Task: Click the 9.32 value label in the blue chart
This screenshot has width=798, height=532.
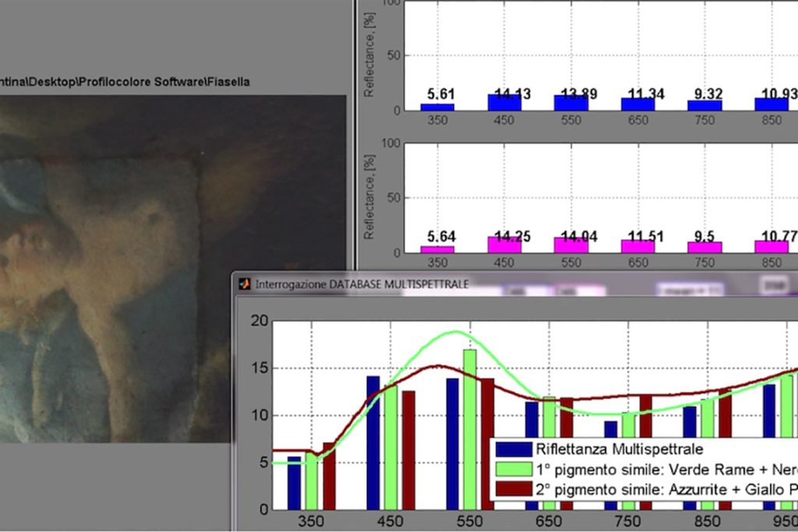Action: 708,94
